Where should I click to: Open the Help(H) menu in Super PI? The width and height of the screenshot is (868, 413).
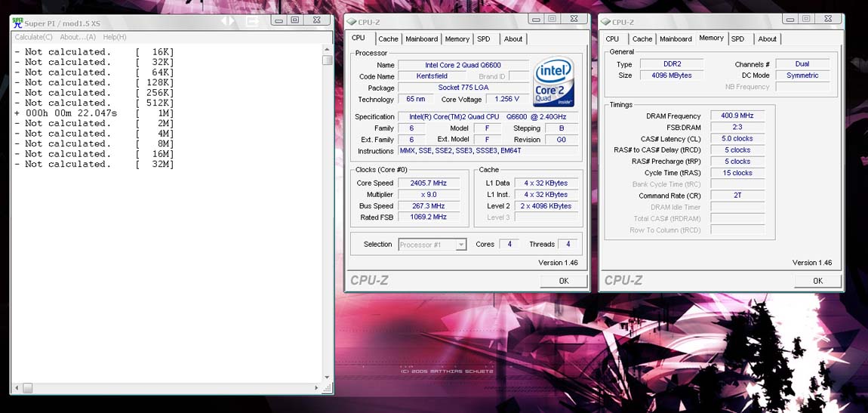click(x=115, y=37)
